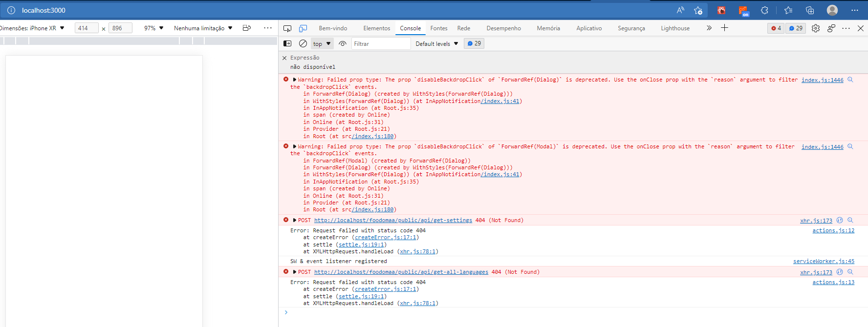
Task: Switch to the Lighthouse tab
Action: pyautogui.click(x=675, y=28)
